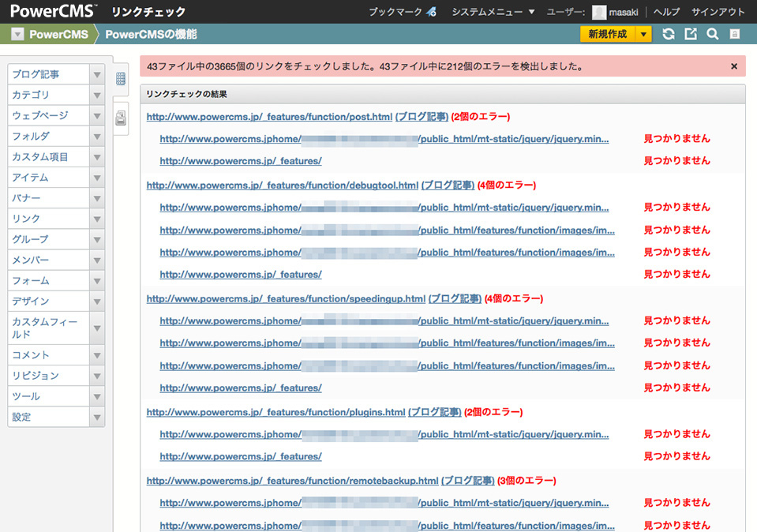Click the bookmark rocket icon
The height and width of the screenshot is (532, 757).
(x=431, y=12)
